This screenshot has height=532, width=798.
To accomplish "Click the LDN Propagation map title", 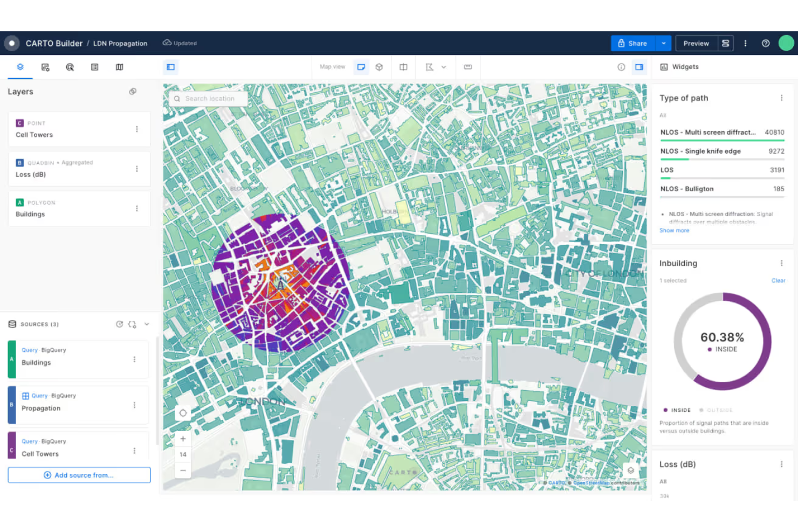I will (x=120, y=43).
